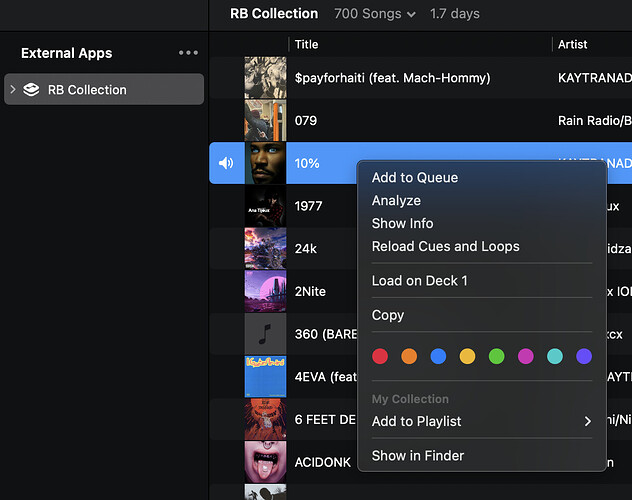Screen dimensions: 632x500
Task: Pick the red color tag swatch
Action: (380, 356)
